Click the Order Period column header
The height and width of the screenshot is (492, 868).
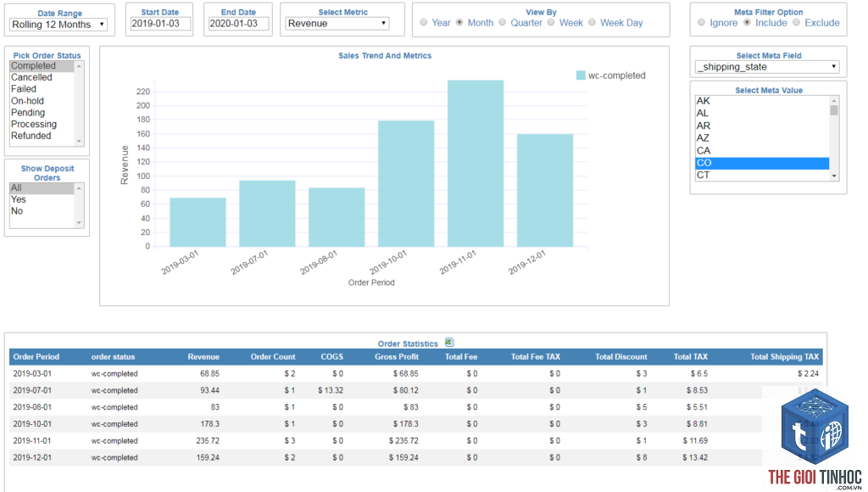tap(36, 357)
